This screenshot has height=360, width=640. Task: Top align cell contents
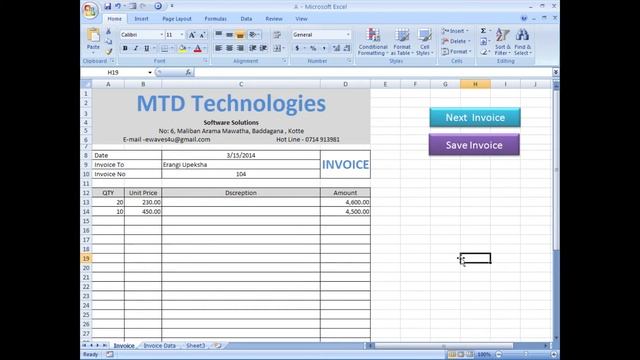click(219, 35)
